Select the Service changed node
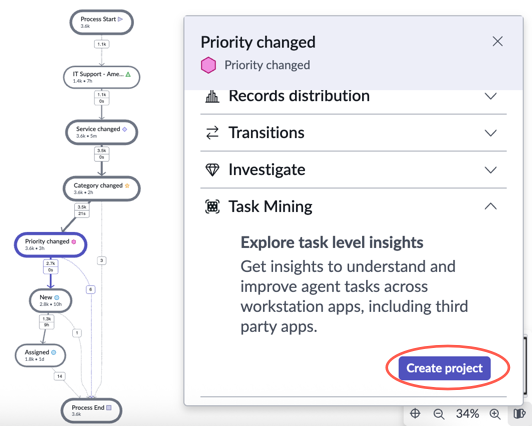 (101, 132)
